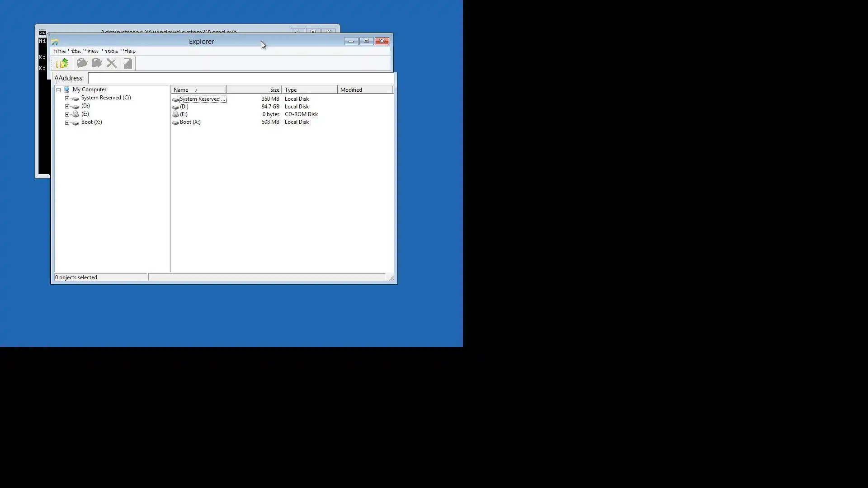Click the CD-ROM (E:) drive icon in the file list

click(x=175, y=114)
